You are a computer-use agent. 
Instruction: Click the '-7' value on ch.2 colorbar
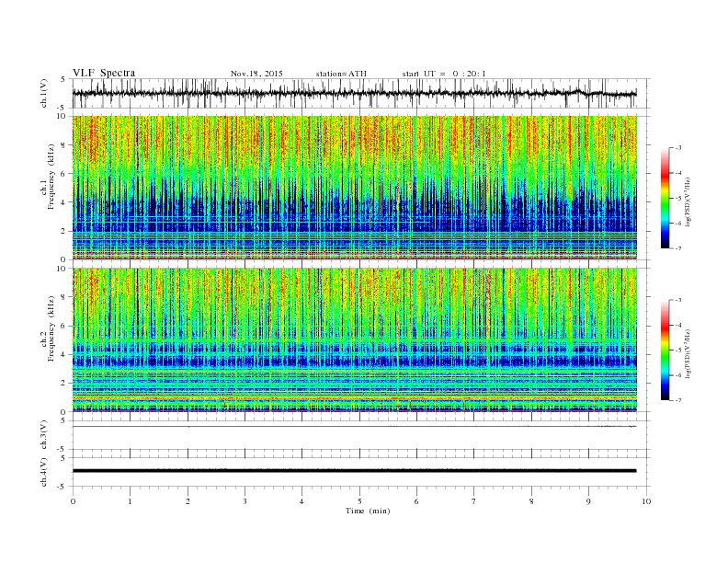678,400
